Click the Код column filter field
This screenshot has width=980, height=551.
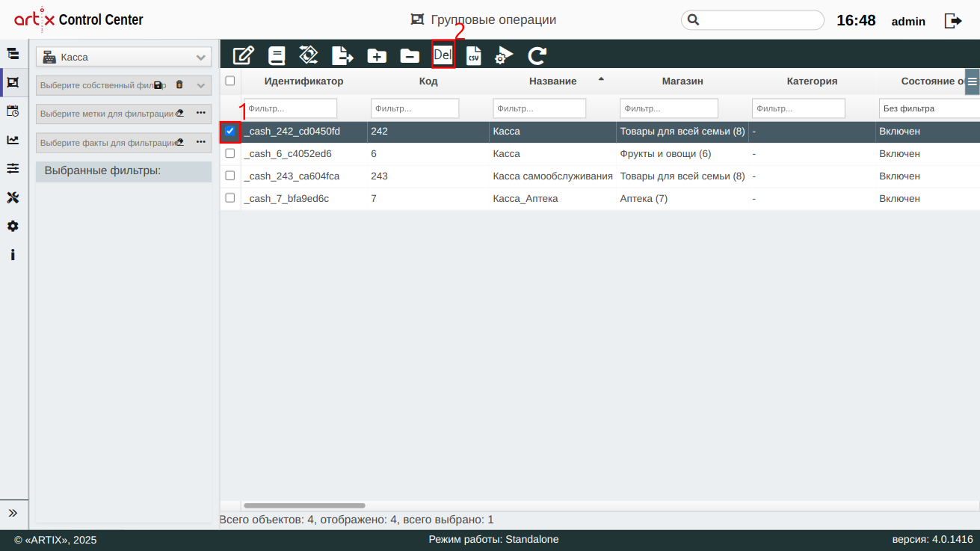click(x=415, y=108)
